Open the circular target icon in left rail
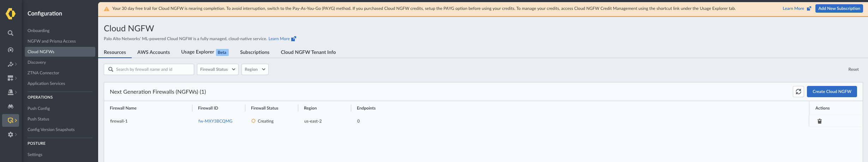This screenshot has height=162, width=868. (x=11, y=50)
